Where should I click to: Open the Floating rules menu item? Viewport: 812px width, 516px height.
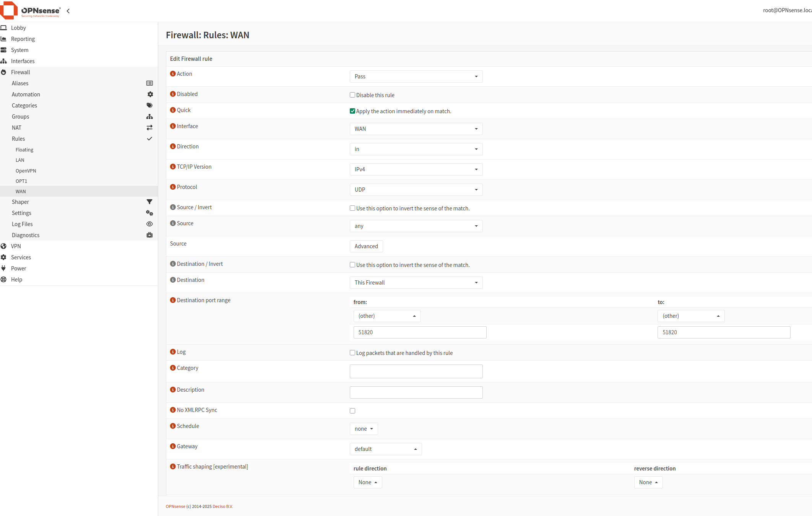[24, 150]
